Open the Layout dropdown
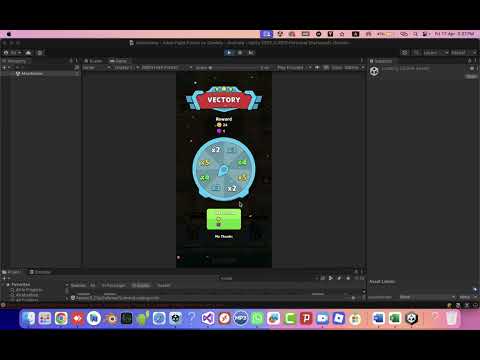Screen dimensions: 480x360 pos(463,53)
